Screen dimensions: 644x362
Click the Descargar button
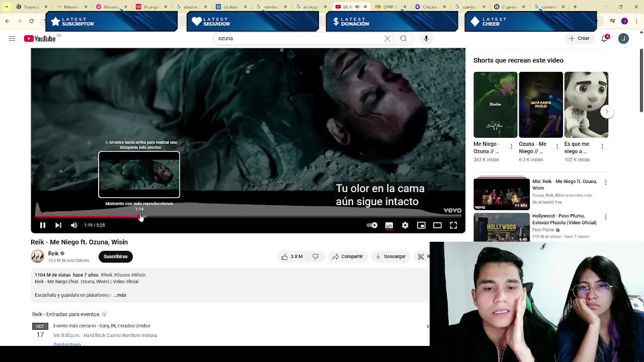click(390, 256)
